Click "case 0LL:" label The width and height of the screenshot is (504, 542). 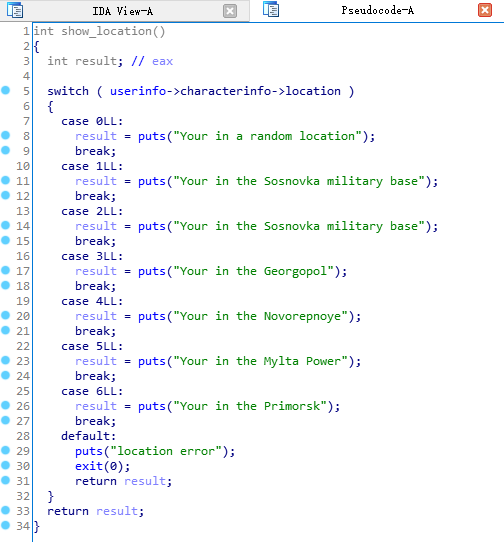[92, 121]
